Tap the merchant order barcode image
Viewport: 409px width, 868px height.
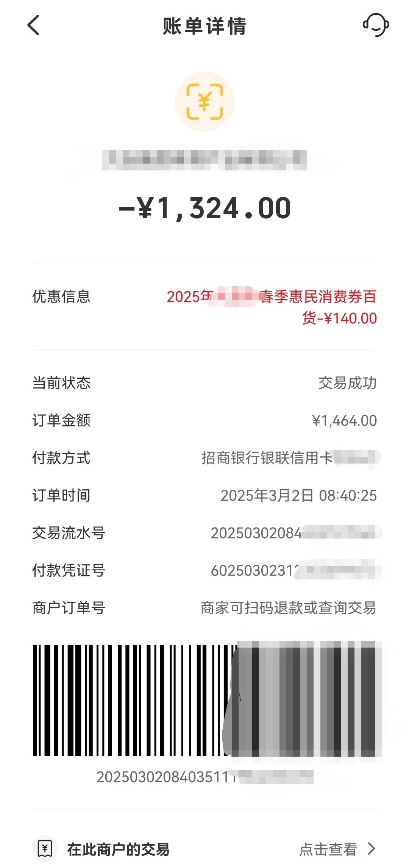(207, 700)
